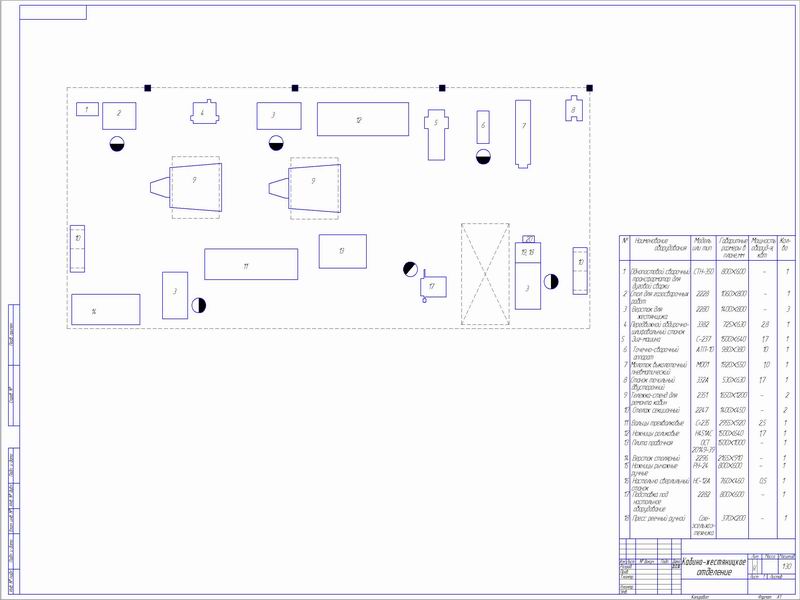Click the dimension cell '530×630'
The image size is (800, 600).
point(734,380)
